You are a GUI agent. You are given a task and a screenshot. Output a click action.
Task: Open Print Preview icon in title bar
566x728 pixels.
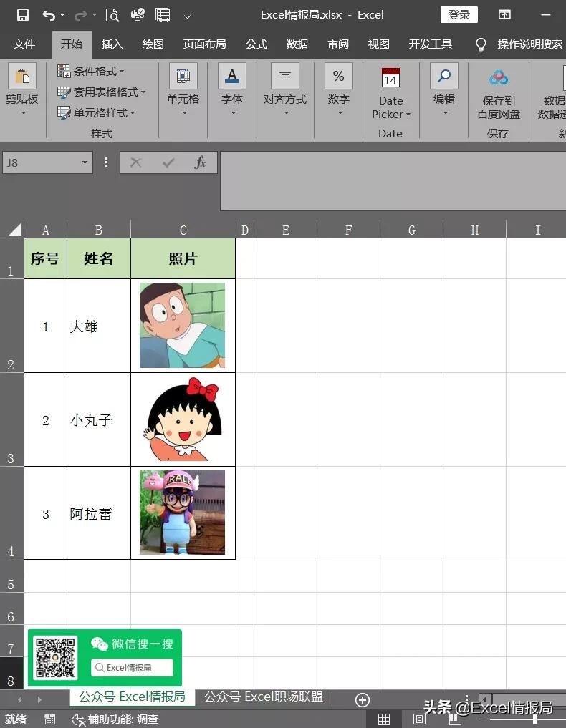pyautogui.click(x=112, y=15)
